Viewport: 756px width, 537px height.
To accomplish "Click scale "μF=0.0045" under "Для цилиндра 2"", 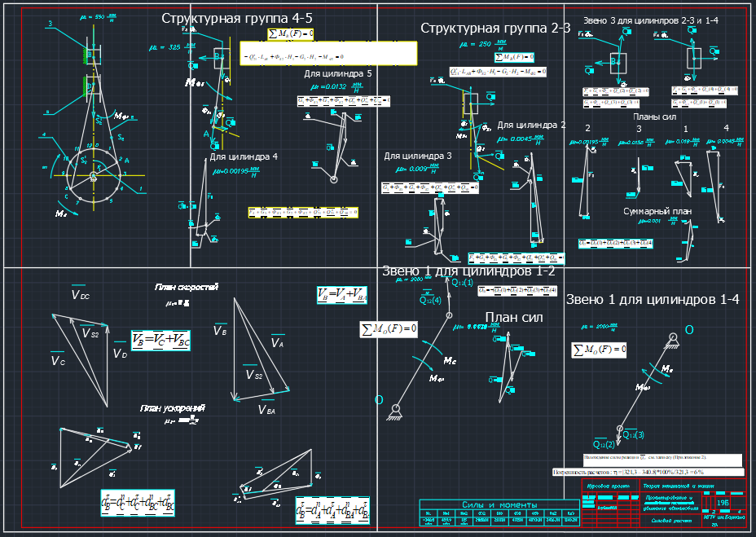I will point(521,139).
